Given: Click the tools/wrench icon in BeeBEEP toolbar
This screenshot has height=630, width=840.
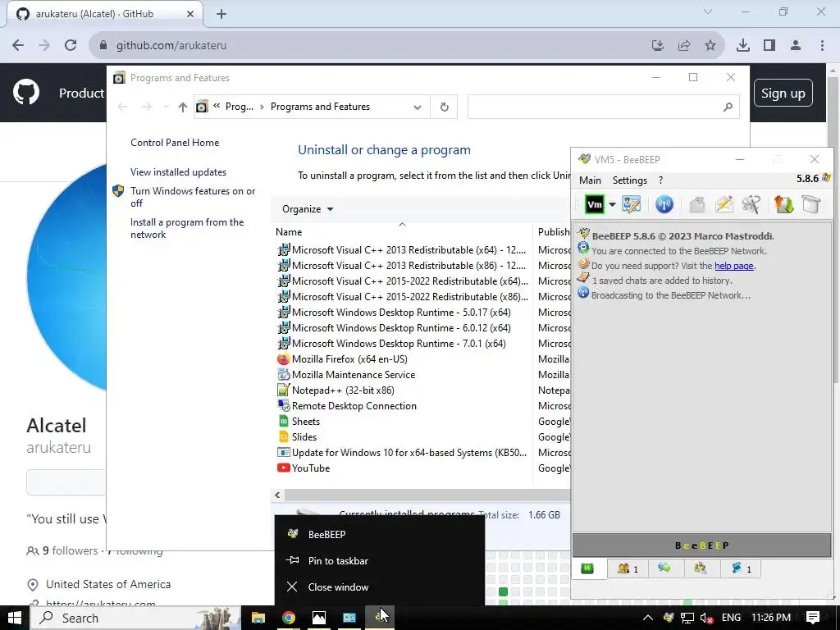Looking at the screenshot, I should (751, 204).
